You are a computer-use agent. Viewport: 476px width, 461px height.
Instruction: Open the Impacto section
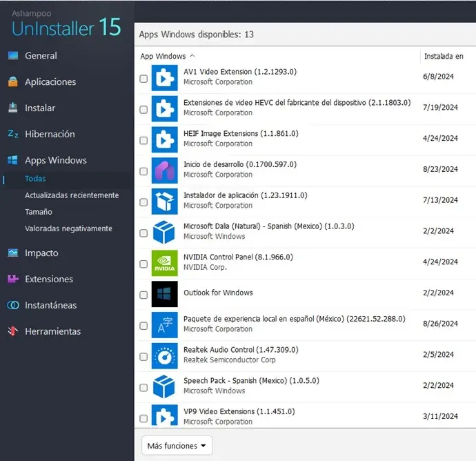pyautogui.click(x=41, y=253)
